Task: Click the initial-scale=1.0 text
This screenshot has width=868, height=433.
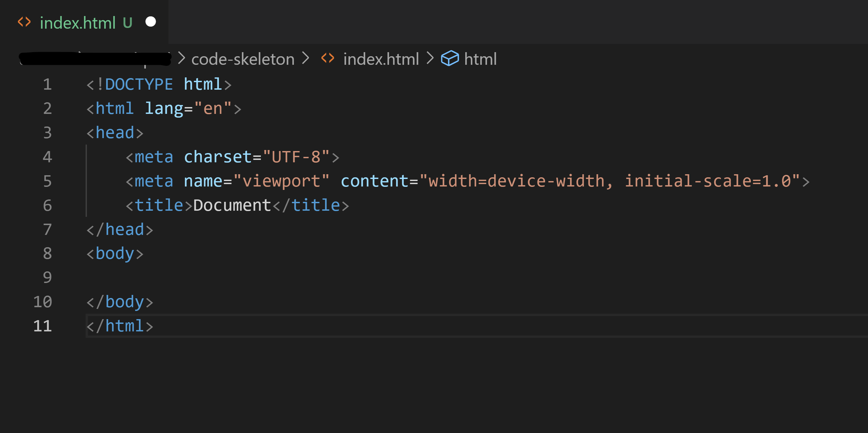Action: (708, 181)
